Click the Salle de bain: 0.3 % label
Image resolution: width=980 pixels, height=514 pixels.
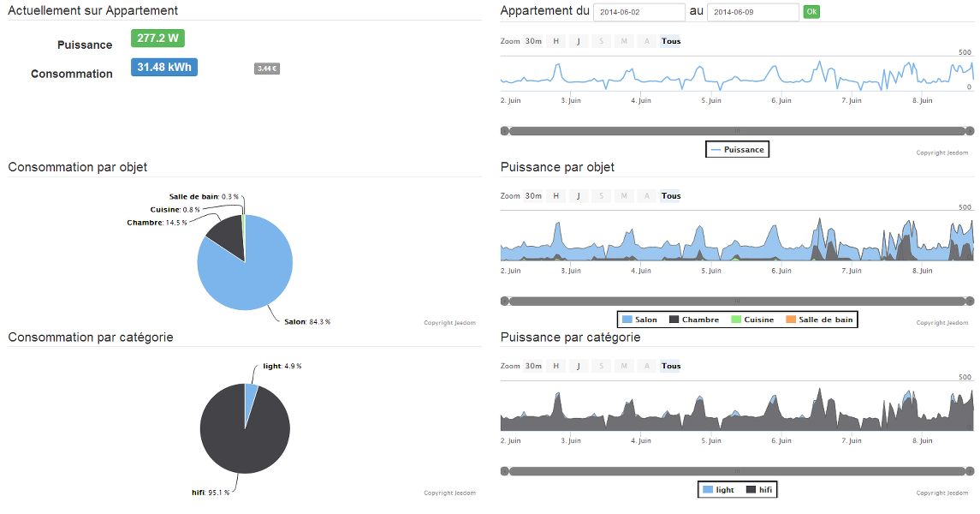[x=204, y=196]
